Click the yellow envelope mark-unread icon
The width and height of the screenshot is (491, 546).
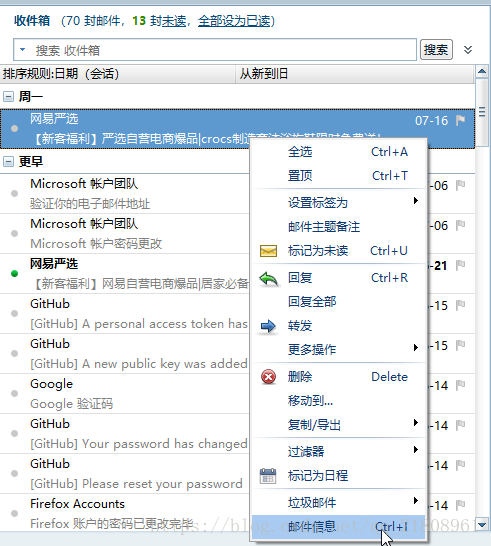tap(268, 251)
